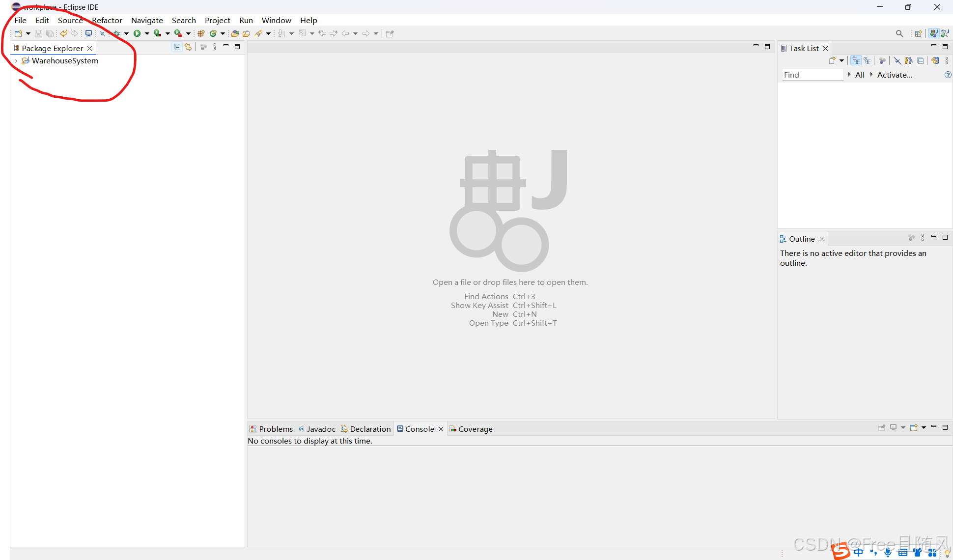
Task: Click the Open Type icon
Action: (235, 33)
